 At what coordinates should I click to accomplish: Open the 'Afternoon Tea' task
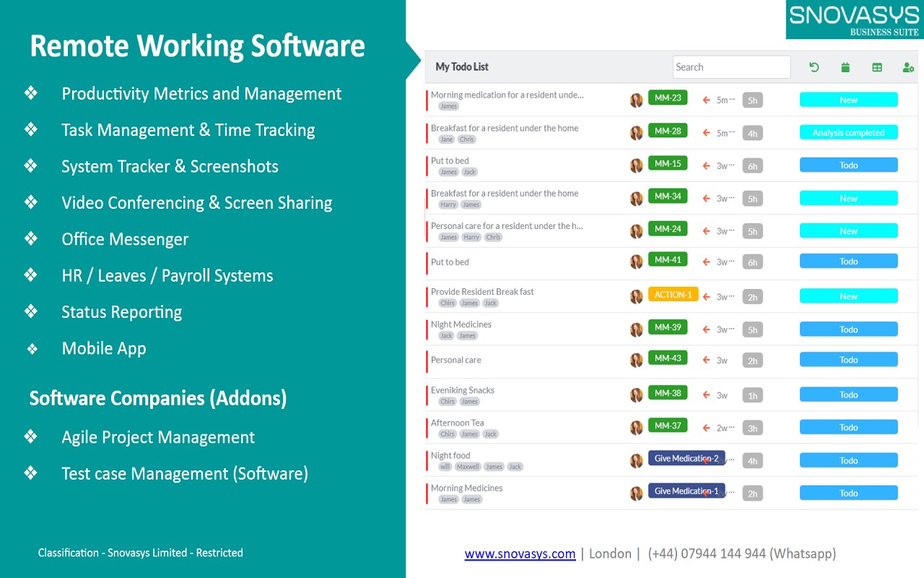point(458,423)
